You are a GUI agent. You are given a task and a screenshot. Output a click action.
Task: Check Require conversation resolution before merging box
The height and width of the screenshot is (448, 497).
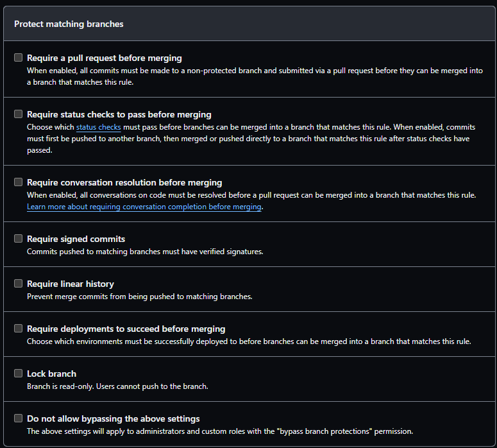(x=19, y=182)
